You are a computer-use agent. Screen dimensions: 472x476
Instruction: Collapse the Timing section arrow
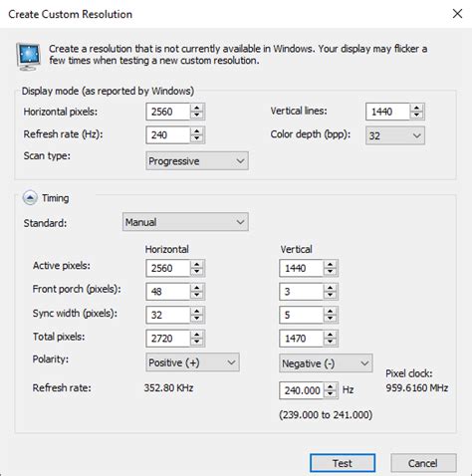30,198
